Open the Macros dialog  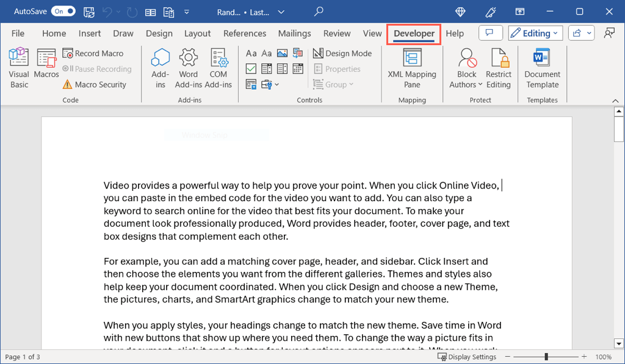pyautogui.click(x=46, y=64)
